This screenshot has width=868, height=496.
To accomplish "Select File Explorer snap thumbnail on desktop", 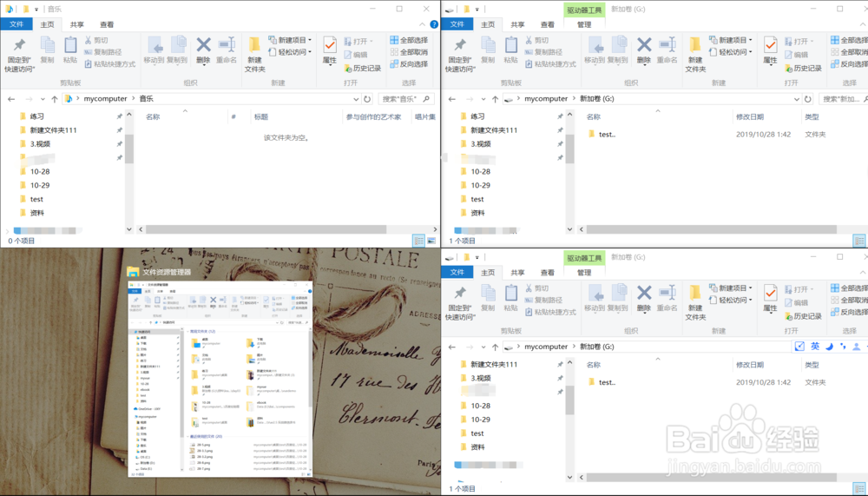I will [x=220, y=379].
